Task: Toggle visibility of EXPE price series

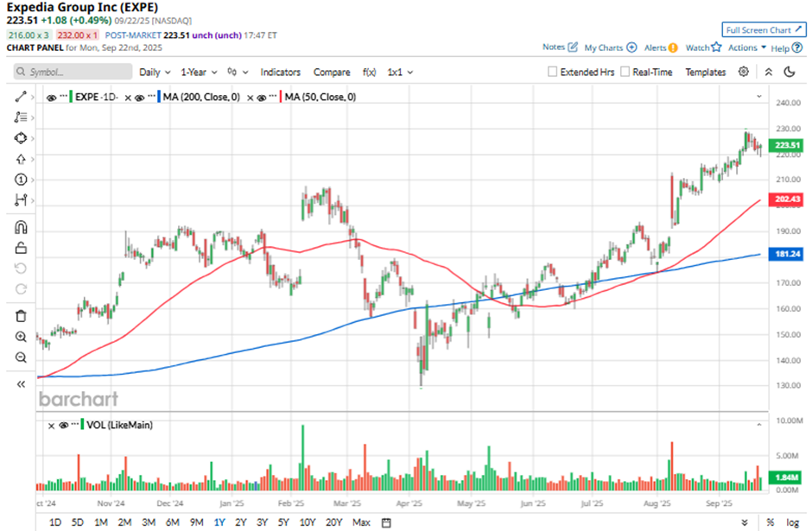Action: click(x=51, y=98)
